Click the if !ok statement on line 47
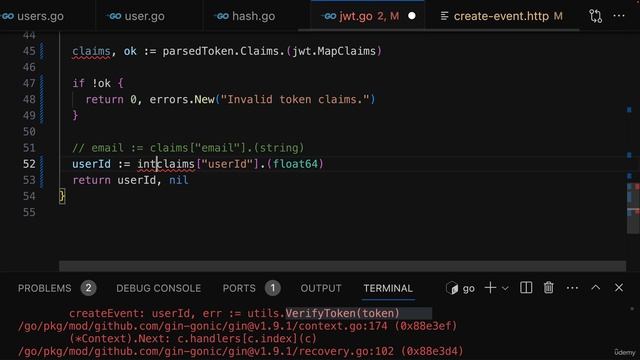Viewport: 640px width, 360px height. click(x=98, y=83)
